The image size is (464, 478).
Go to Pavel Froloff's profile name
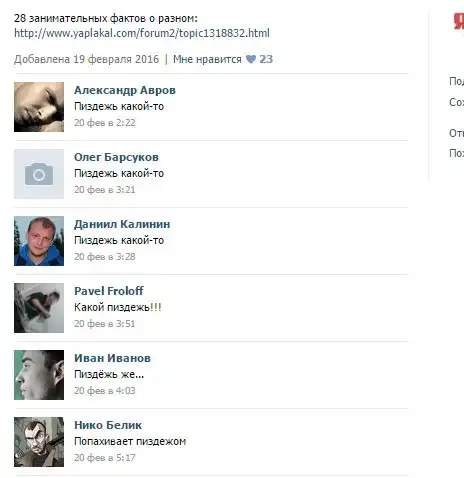tap(109, 291)
